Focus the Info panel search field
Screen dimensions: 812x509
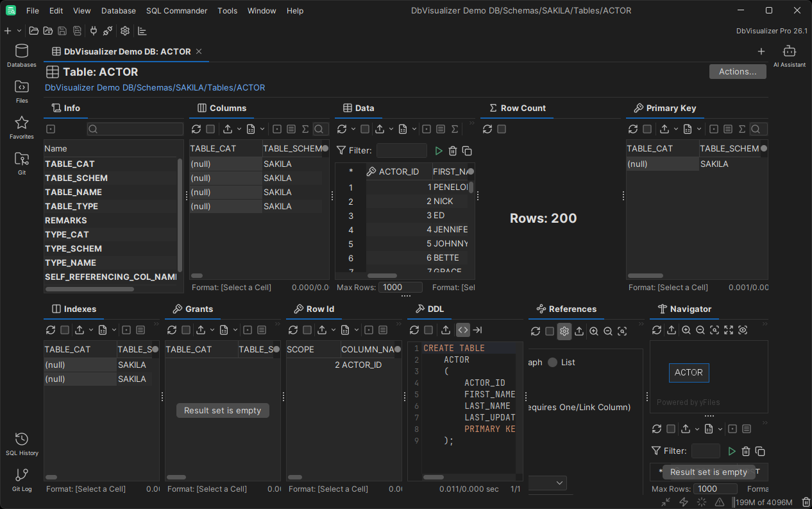(135, 129)
